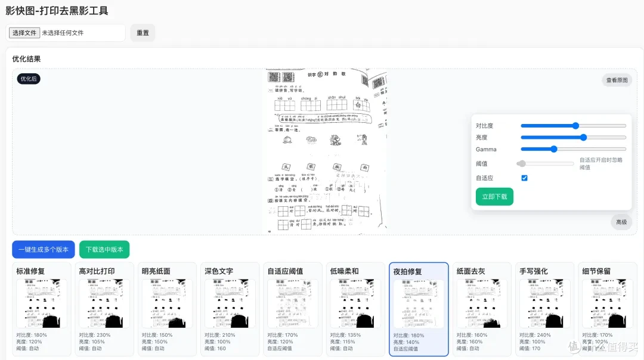Click 一键生成多个版本 button
The height and width of the screenshot is (360, 644).
[x=44, y=249]
